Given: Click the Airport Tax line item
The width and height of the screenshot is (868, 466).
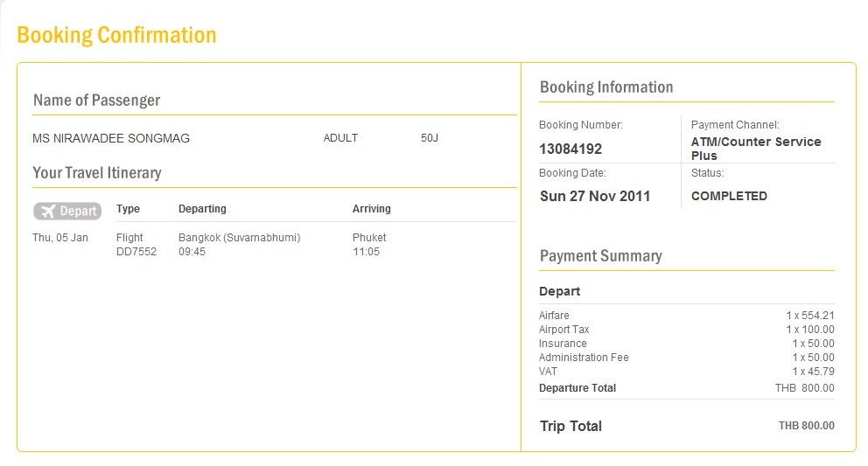Looking at the screenshot, I should point(564,330).
